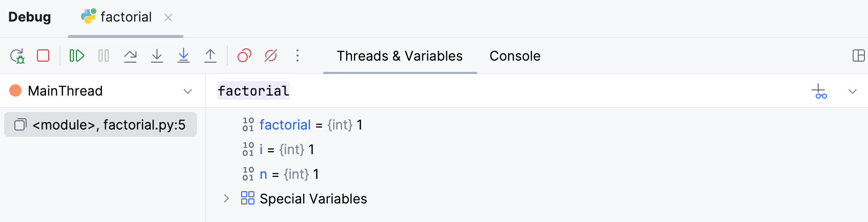The height and width of the screenshot is (222, 868).
Task: Click Step Into My Code icon
Action: [184, 55]
